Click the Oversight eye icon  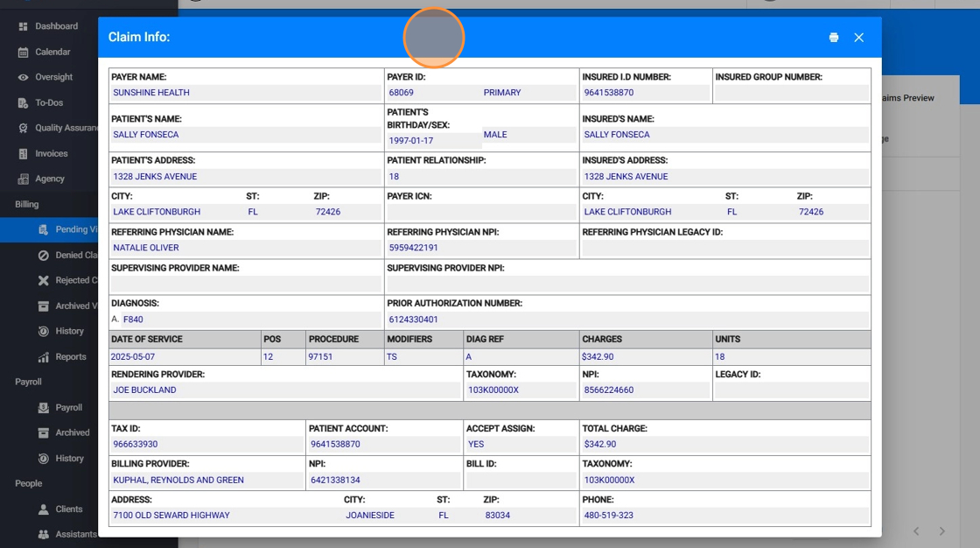coord(23,78)
